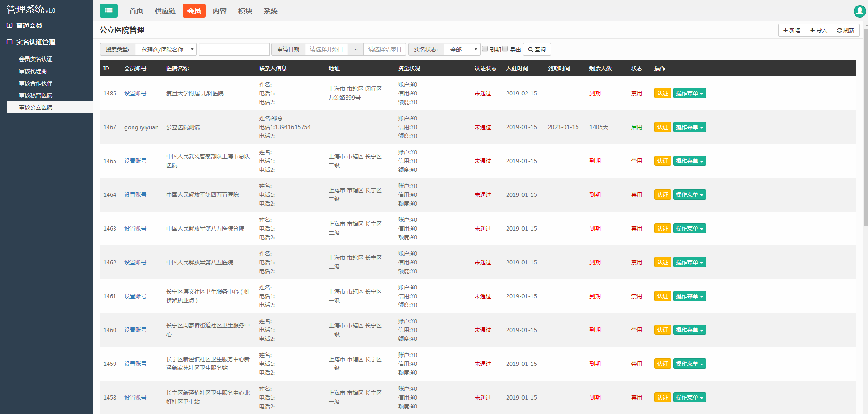
Task: Refresh the list with 刷新 button
Action: 846,30
